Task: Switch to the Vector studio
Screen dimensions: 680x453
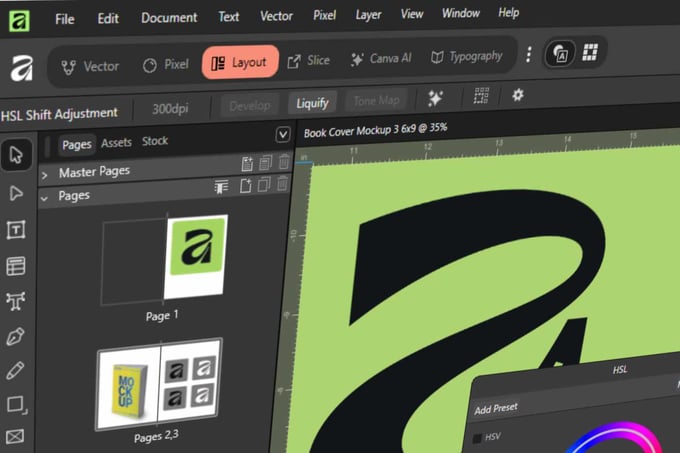Action: (x=90, y=66)
